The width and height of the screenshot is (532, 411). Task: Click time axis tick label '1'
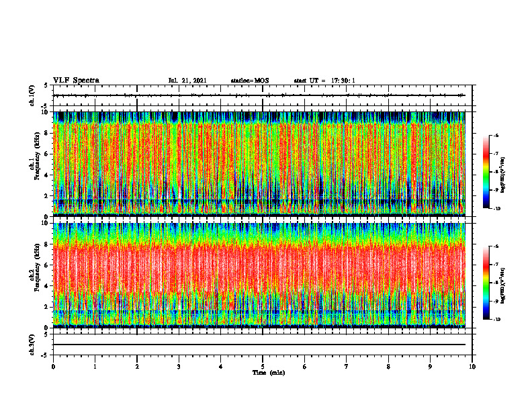pos(95,367)
